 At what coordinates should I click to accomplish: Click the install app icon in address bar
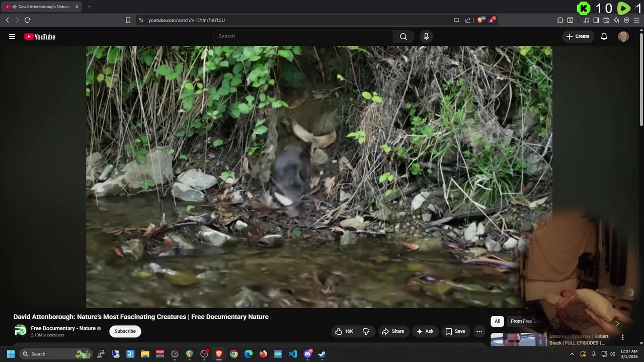456,20
